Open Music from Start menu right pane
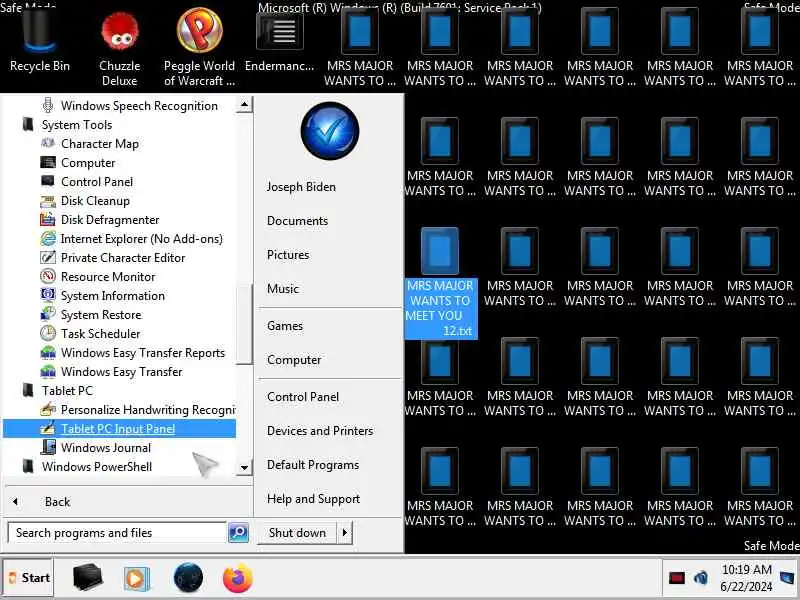 [283, 289]
